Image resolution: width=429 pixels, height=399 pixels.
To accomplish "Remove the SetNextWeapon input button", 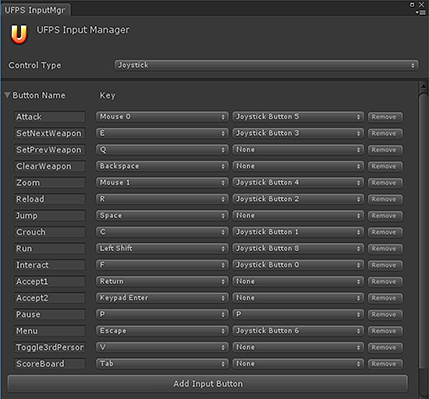I will coord(385,133).
